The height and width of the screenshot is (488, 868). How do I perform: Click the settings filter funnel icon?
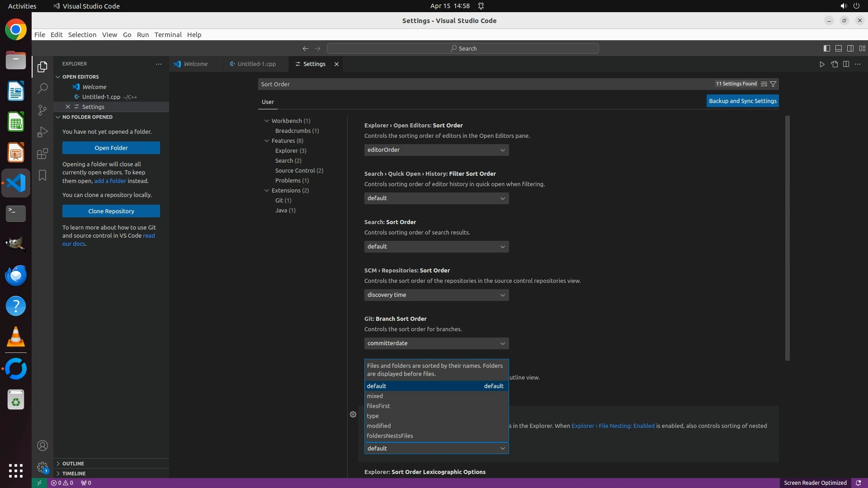[773, 84]
